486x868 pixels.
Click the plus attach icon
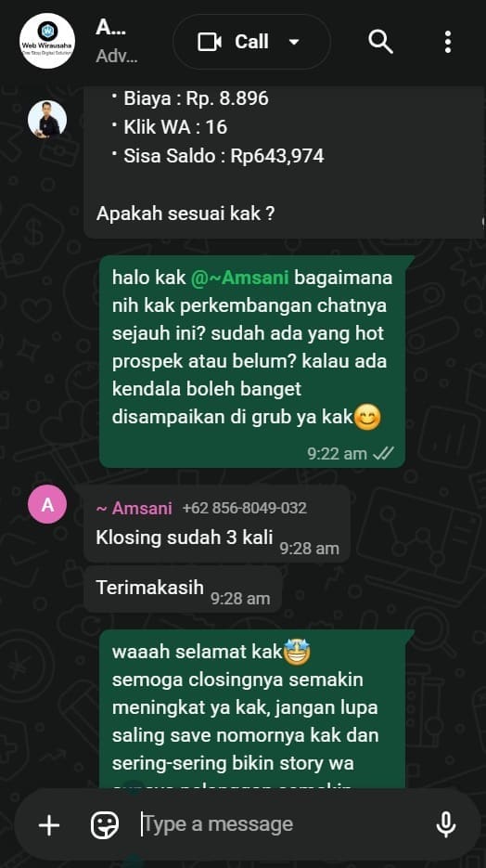point(49,825)
